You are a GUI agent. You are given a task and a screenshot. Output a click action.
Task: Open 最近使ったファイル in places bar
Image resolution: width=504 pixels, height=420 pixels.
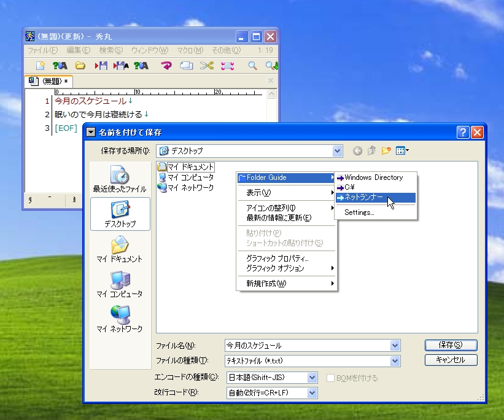[x=120, y=179]
